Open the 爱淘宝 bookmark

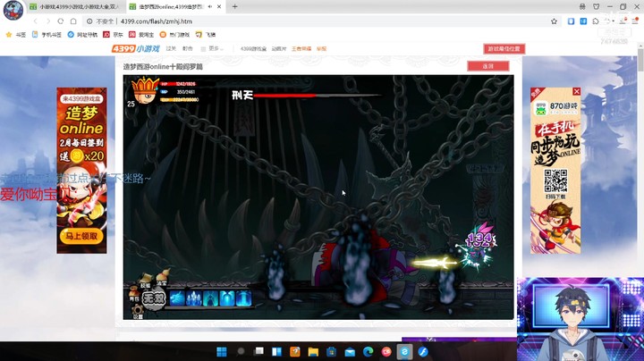point(141,35)
